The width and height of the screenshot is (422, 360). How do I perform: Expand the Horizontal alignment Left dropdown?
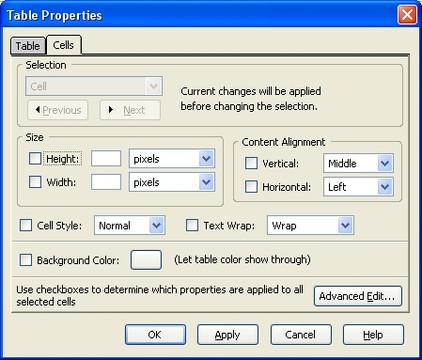pyautogui.click(x=358, y=187)
